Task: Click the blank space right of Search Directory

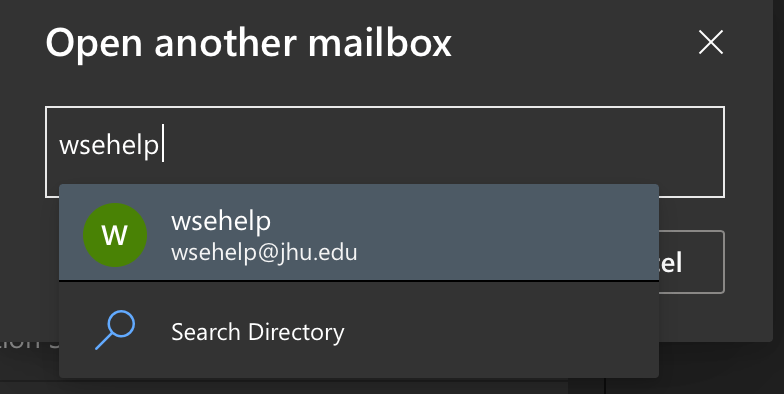Action: (x=500, y=332)
